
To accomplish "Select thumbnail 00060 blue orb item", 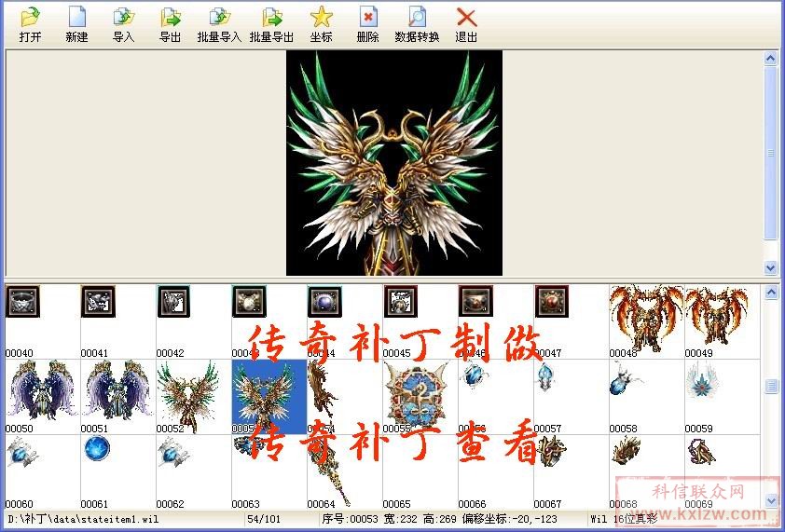I will coord(22,452).
